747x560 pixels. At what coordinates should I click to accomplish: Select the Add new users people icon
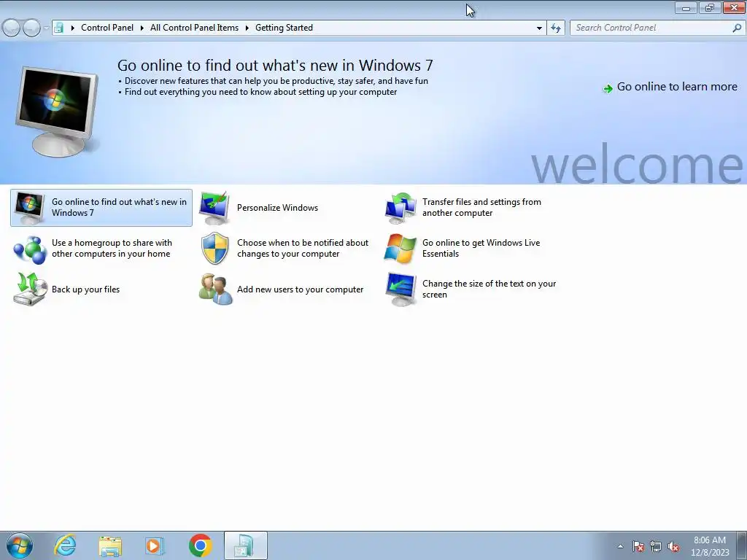pyautogui.click(x=215, y=289)
